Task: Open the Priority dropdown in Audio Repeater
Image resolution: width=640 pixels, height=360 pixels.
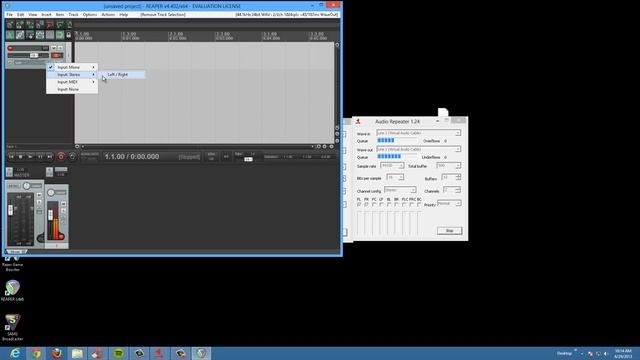Action: (449, 203)
